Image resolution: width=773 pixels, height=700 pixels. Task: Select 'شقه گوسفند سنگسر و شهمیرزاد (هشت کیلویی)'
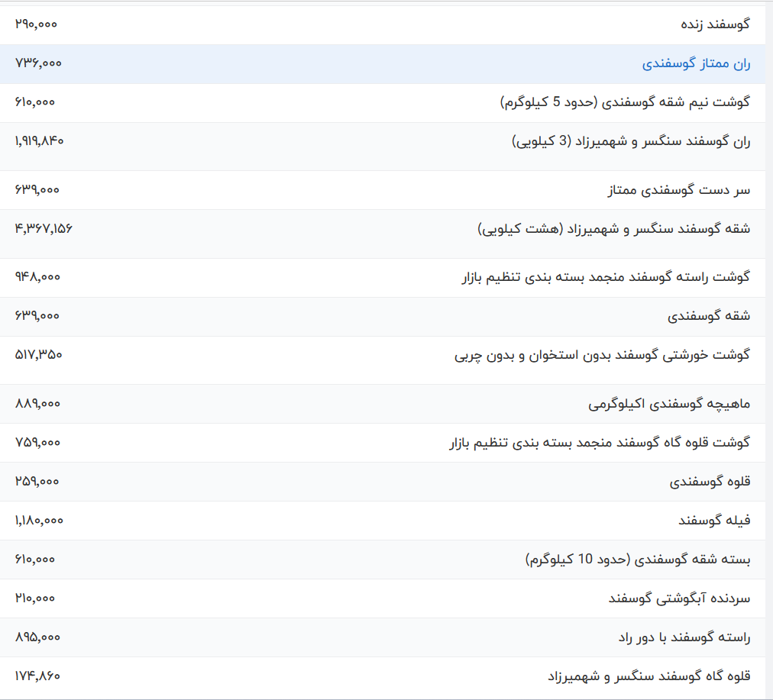614,229
